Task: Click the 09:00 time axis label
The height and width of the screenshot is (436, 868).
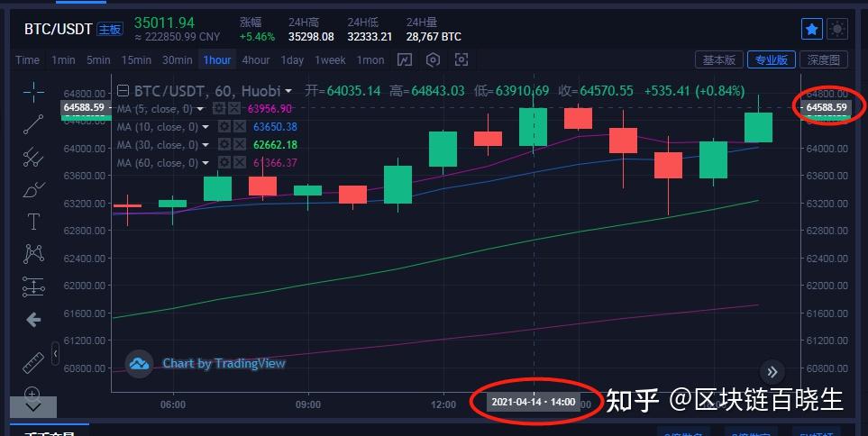Action: tap(307, 404)
